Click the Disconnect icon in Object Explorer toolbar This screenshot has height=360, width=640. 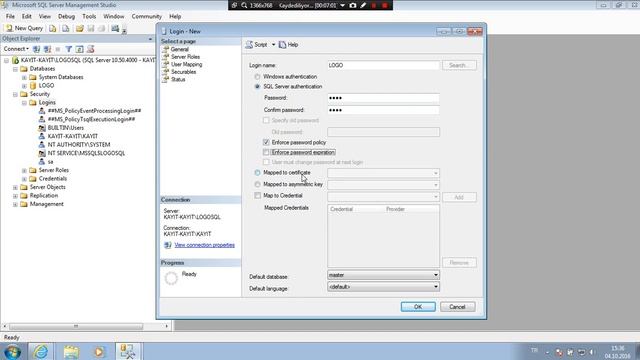click(47, 49)
